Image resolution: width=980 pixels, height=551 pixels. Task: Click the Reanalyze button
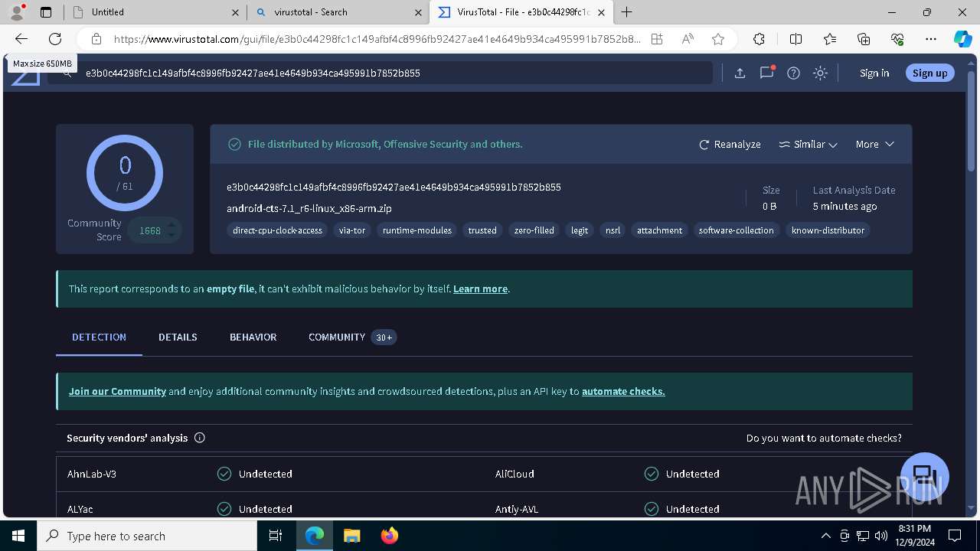coord(730,144)
